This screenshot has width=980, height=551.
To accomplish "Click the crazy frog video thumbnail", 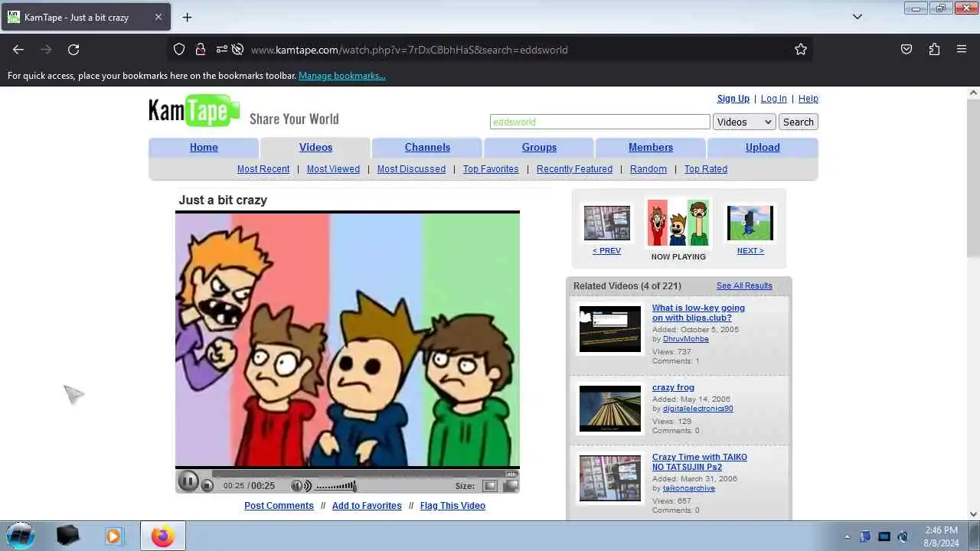I will pyautogui.click(x=610, y=409).
